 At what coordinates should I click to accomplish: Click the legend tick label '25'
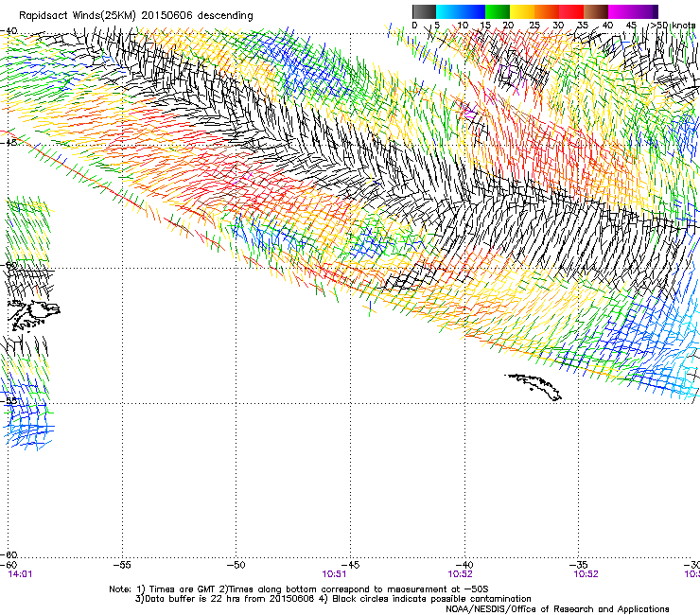[534, 26]
